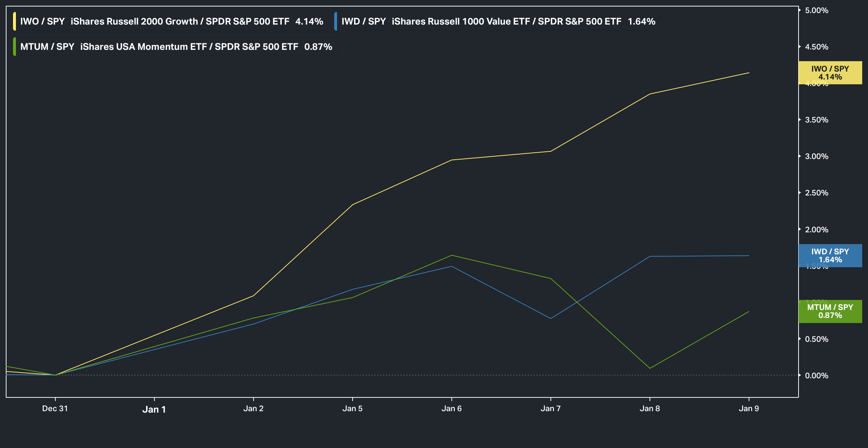The height and width of the screenshot is (448, 868).
Task: Click the MTUM / SPY green legend swatch
Action: click(14, 47)
